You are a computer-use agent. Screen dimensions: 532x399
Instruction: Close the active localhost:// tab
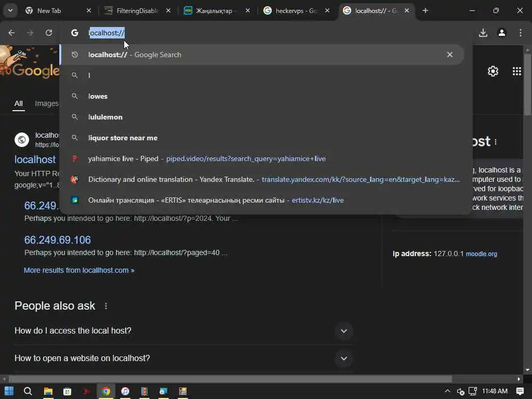pos(406,11)
